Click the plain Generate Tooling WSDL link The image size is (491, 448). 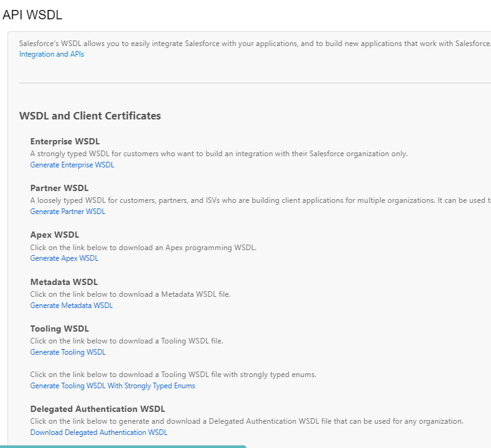[x=68, y=352]
